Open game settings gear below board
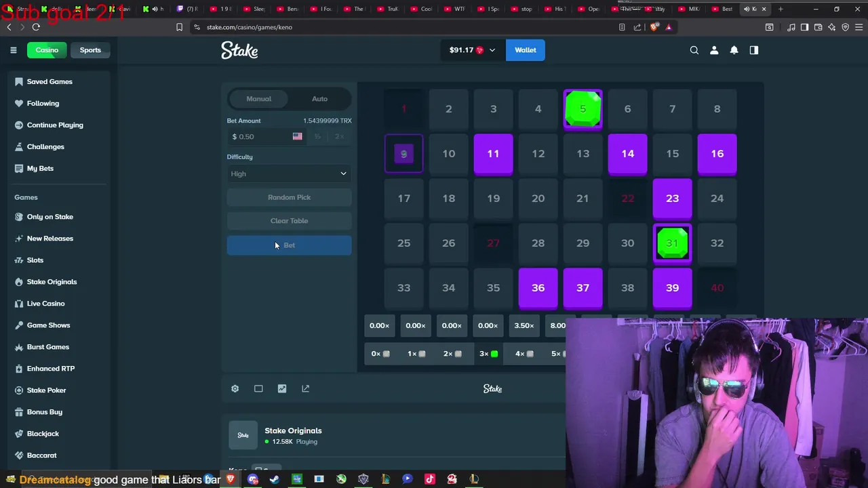The width and height of the screenshot is (868, 488). pyautogui.click(x=235, y=388)
